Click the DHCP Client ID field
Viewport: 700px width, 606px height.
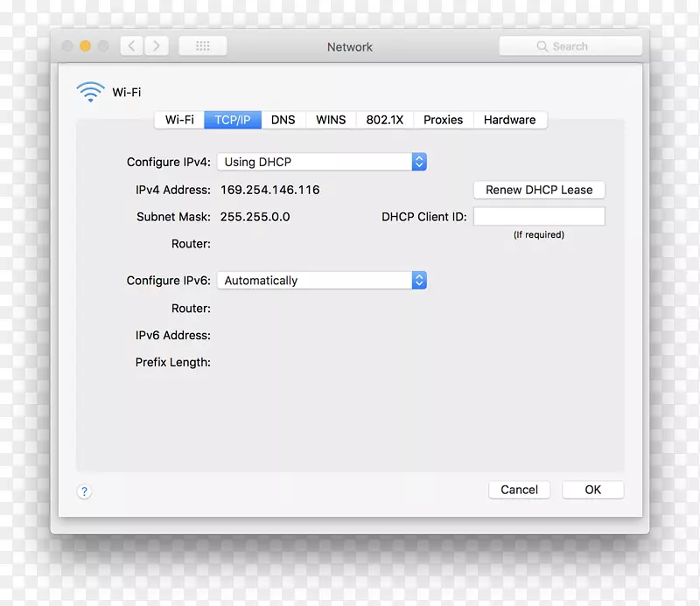point(539,216)
